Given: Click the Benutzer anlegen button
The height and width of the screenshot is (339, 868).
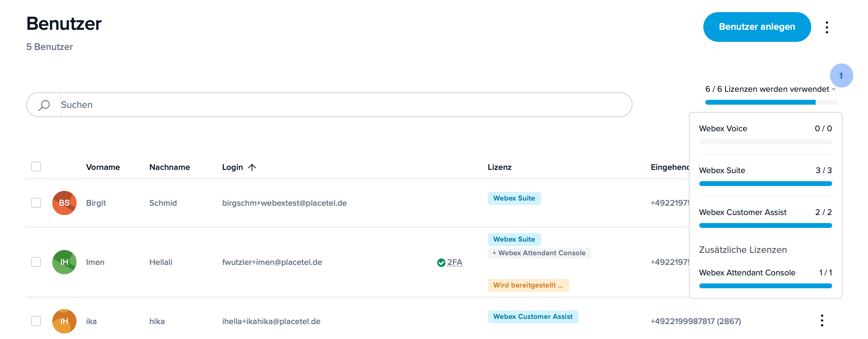Looking at the screenshot, I should (x=757, y=27).
